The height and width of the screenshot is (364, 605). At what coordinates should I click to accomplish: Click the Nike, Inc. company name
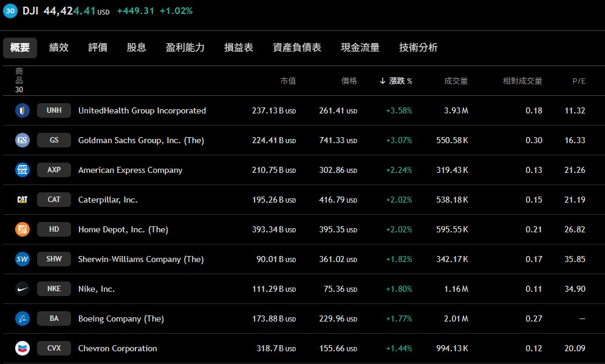[x=96, y=289]
